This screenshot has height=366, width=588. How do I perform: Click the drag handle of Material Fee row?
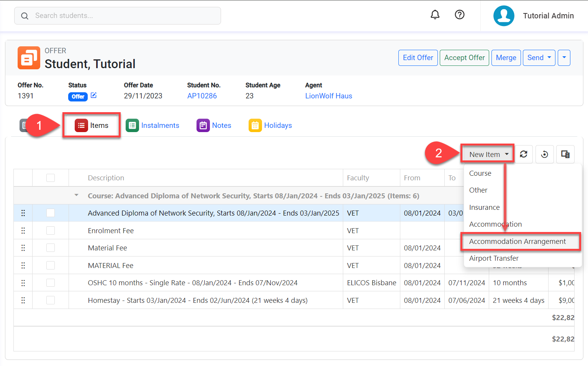point(23,248)
